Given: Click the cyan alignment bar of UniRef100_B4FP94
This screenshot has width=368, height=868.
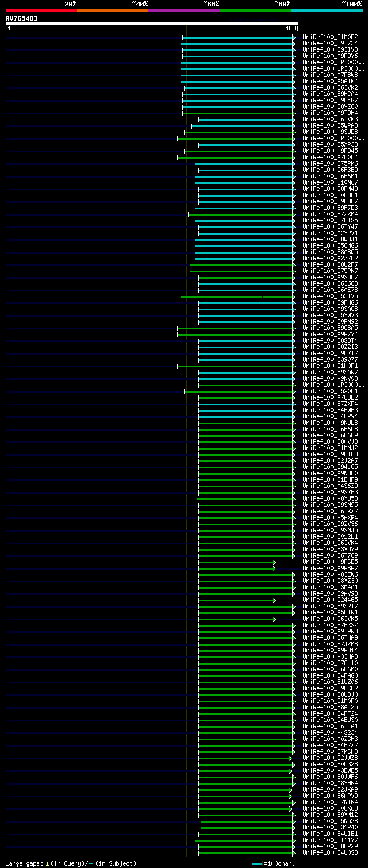Looking at the screenshot, I should point(247,416).
